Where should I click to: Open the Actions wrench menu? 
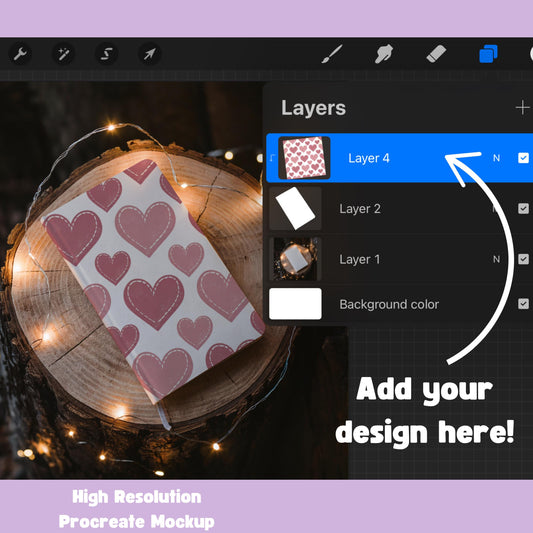(20, 54)
